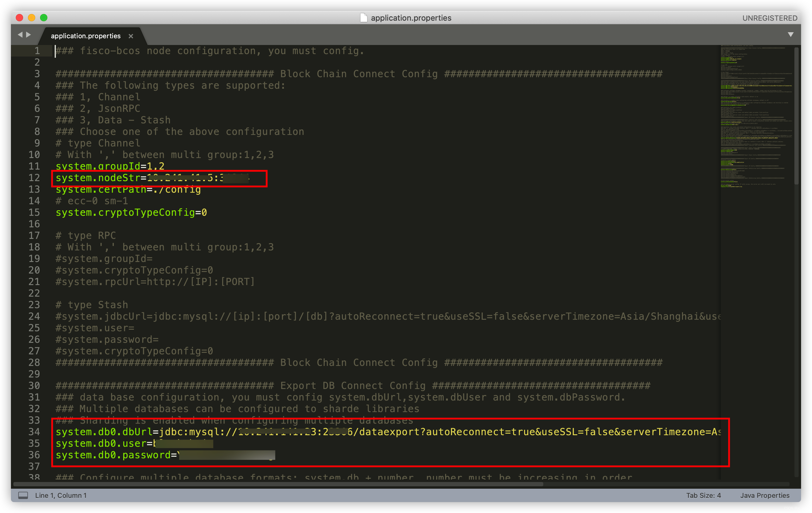Click Export DB Connect Config header line
Image resolution: width=812 pixels, height=513 pixels.
click(x=353, y=386)
